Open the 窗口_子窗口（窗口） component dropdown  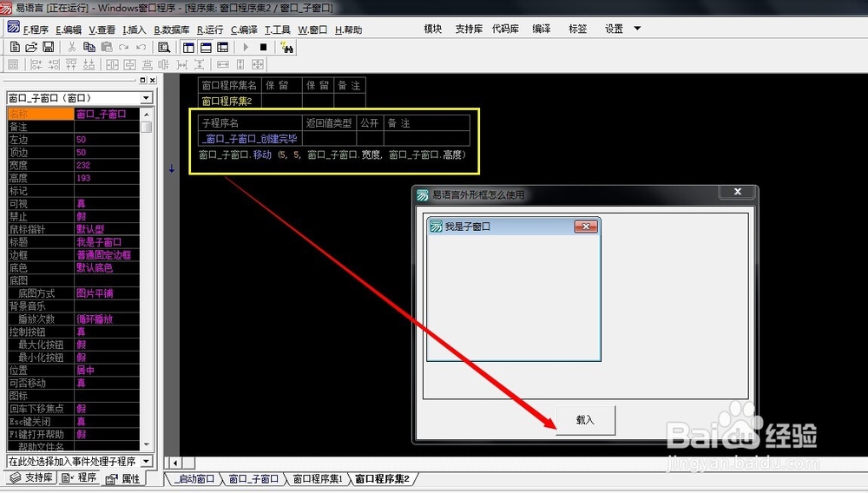[146, 98]
